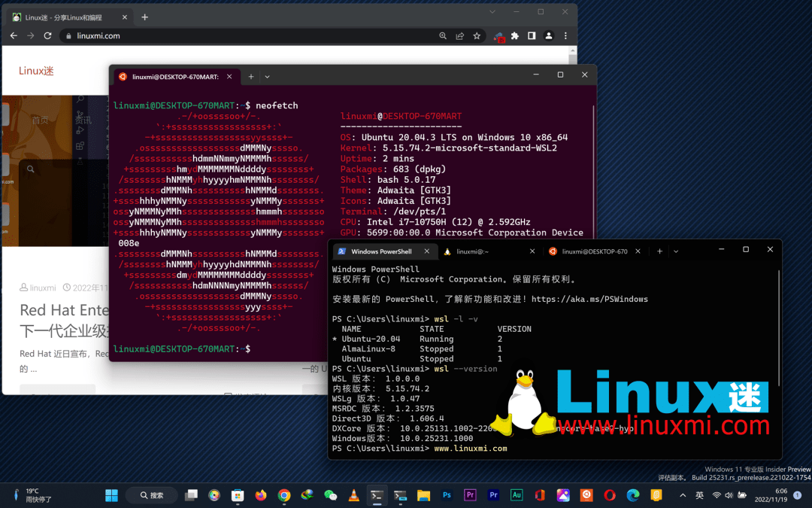812x508 pixels.
Task: Open profile dropdown in Ubuntu terminal window
Action: coord(267,77)
